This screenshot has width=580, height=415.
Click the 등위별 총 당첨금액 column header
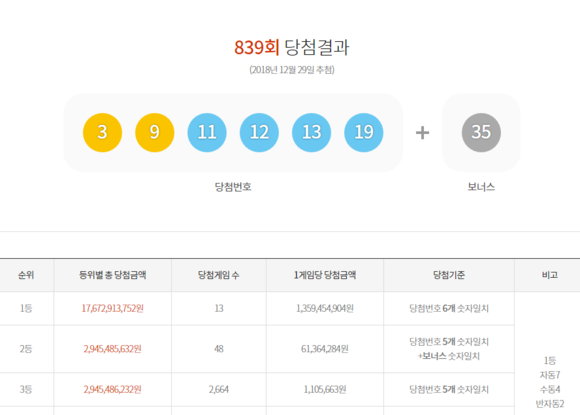point(112,275)
